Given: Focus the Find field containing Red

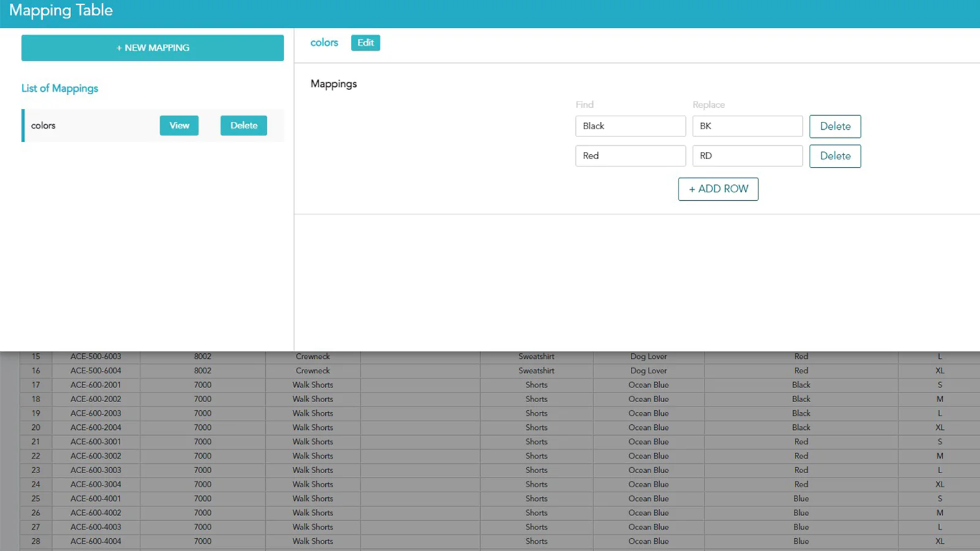Looking at the screenshot, I should click(x=630, y=156).
